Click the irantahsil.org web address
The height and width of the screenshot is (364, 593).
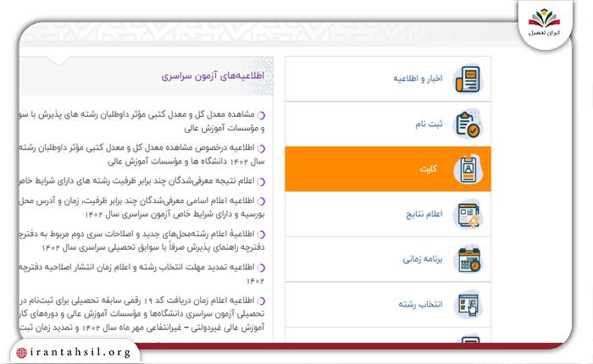tap(80, 352)
